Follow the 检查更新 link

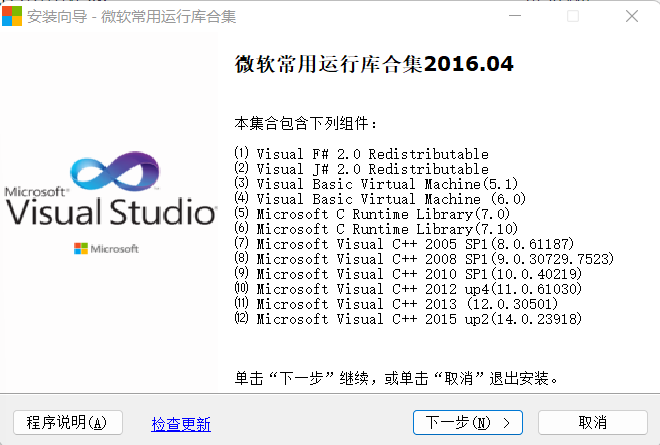coord(181,424)
